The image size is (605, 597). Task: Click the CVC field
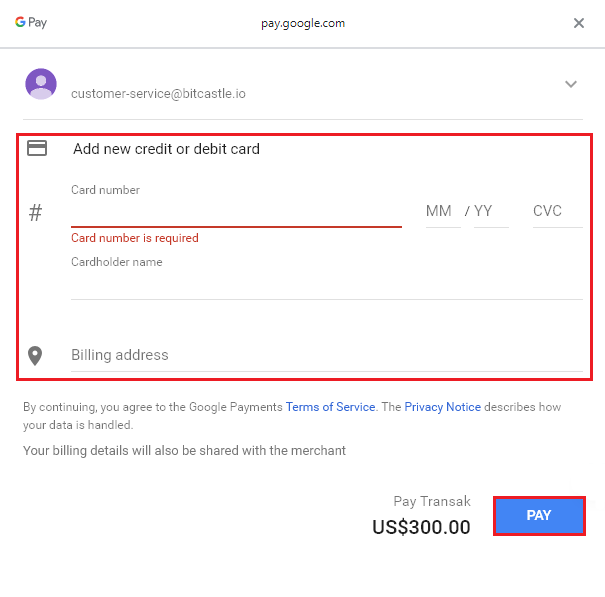tap(558, 212)
